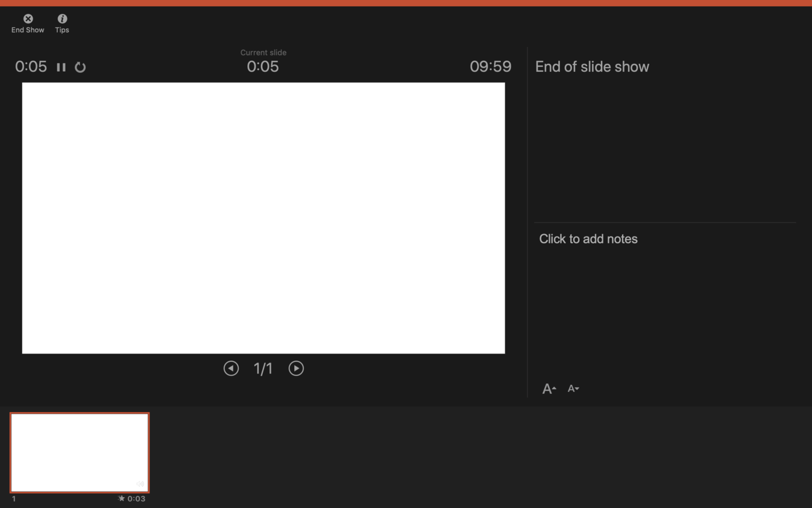Open the Tips info icon
Screen dimensions: 812x508
point(62,19)
